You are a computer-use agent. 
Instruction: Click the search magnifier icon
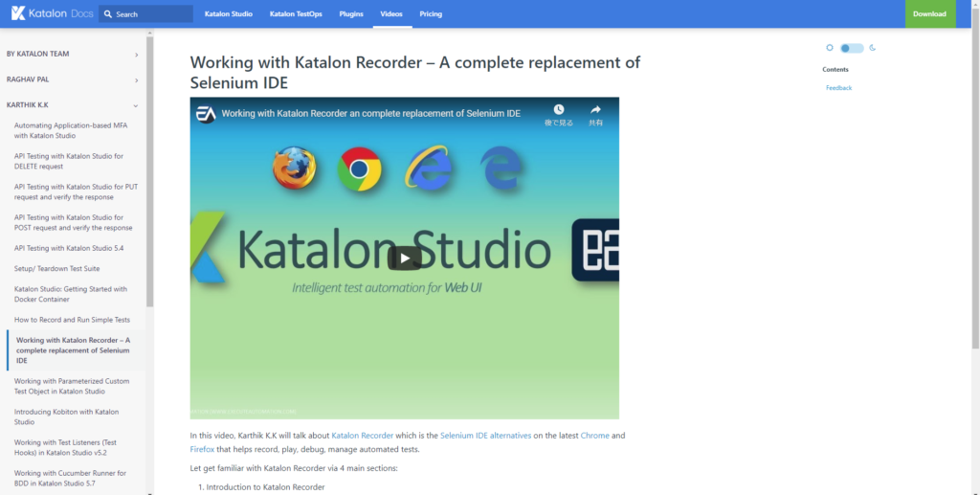click(108, 13)
